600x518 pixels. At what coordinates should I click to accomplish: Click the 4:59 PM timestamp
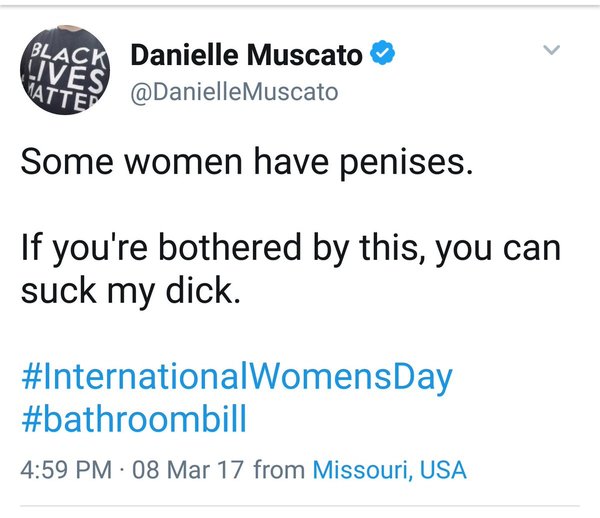[67, 469]
